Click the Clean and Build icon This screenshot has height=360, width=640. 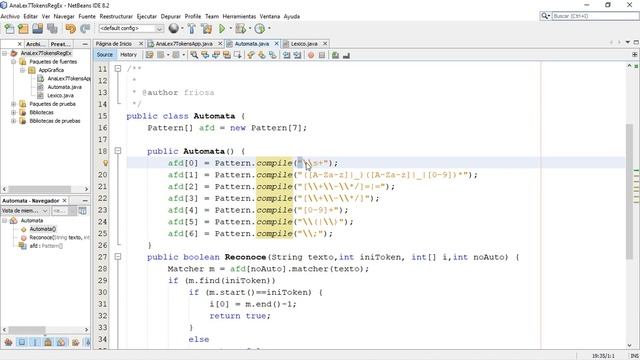point(207,29)
